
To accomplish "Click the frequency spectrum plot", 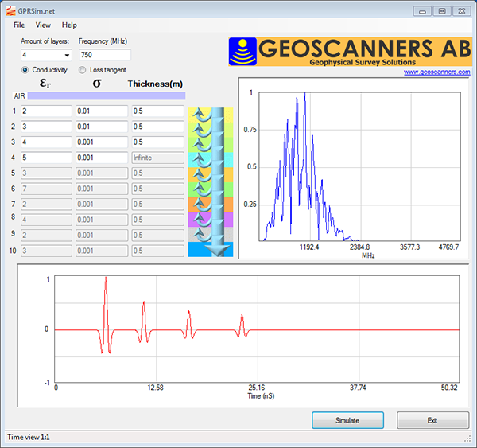I will point(359,166).
